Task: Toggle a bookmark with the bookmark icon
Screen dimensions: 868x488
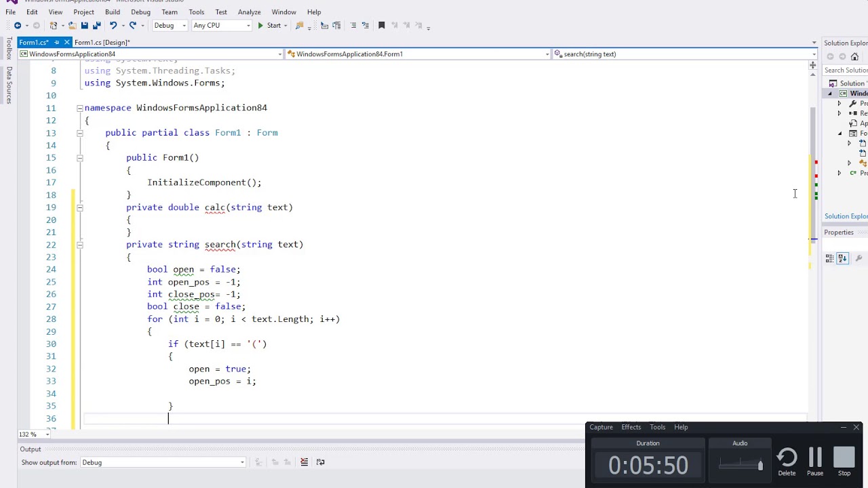Action: pyautogui.click(x=381, y=26)
